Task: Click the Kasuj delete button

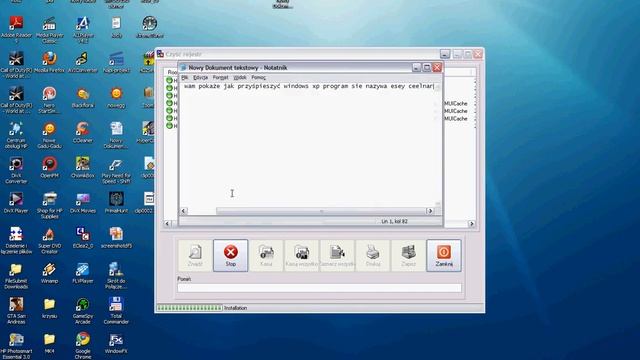Action: (x=266, y=256)
